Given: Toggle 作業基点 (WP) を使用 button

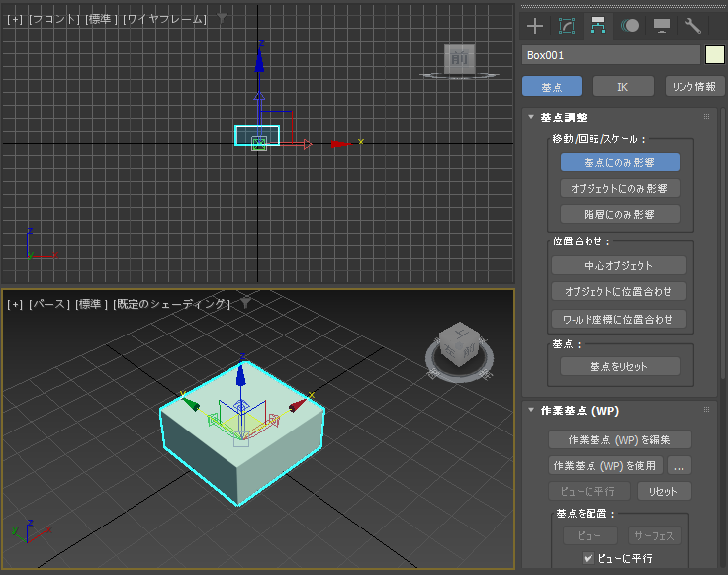Looking at the screenshot, I should tap(605, 465).
